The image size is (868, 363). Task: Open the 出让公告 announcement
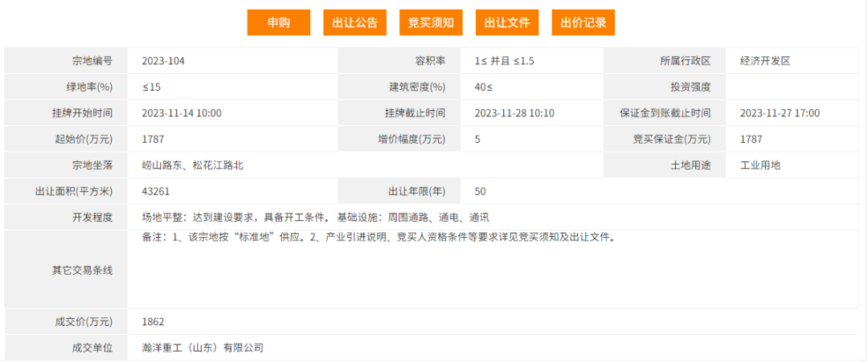[x=354, y=22]
